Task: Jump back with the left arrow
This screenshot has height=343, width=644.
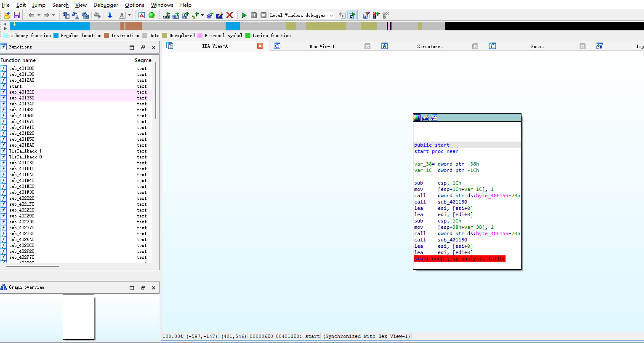Action: point(32,15)
